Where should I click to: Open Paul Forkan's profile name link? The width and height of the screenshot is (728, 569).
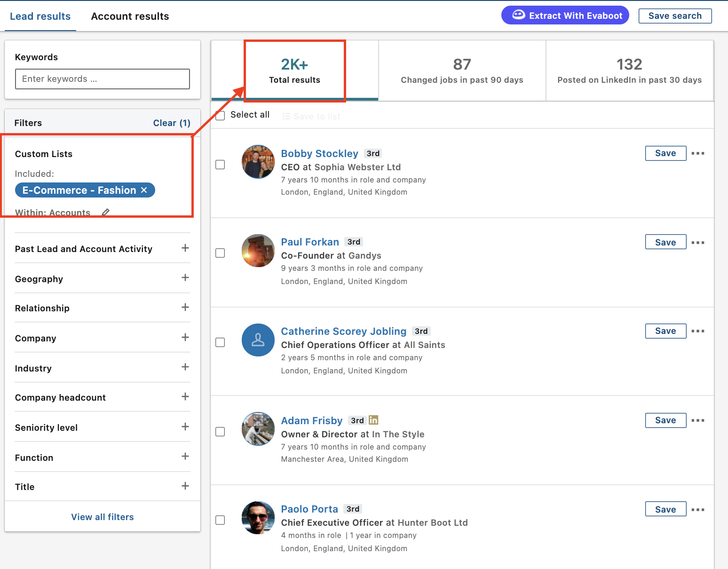point(310,242)
